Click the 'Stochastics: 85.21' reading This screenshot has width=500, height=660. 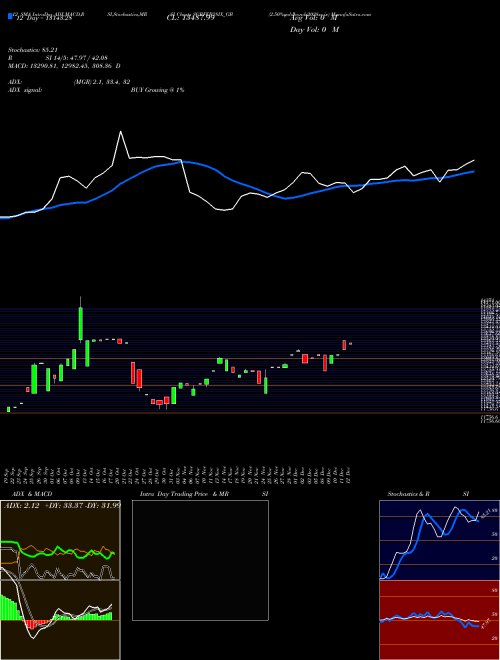pos(32,50)
